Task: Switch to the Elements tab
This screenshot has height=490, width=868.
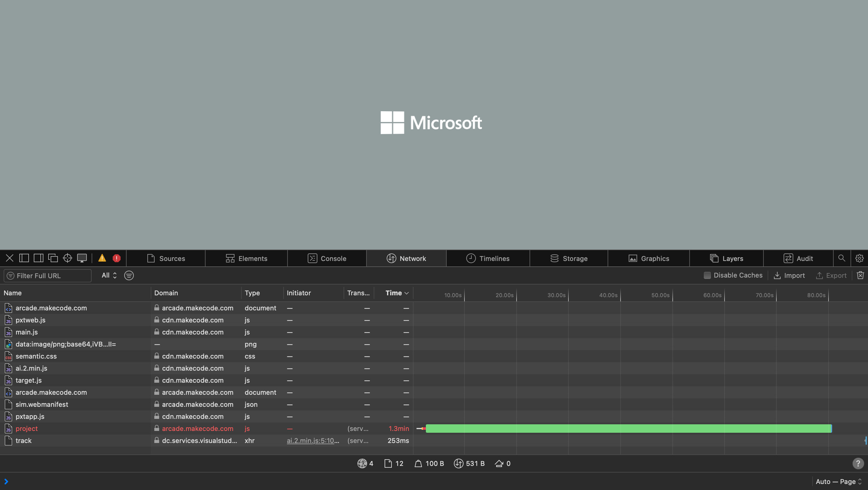Action: point(246,259)
